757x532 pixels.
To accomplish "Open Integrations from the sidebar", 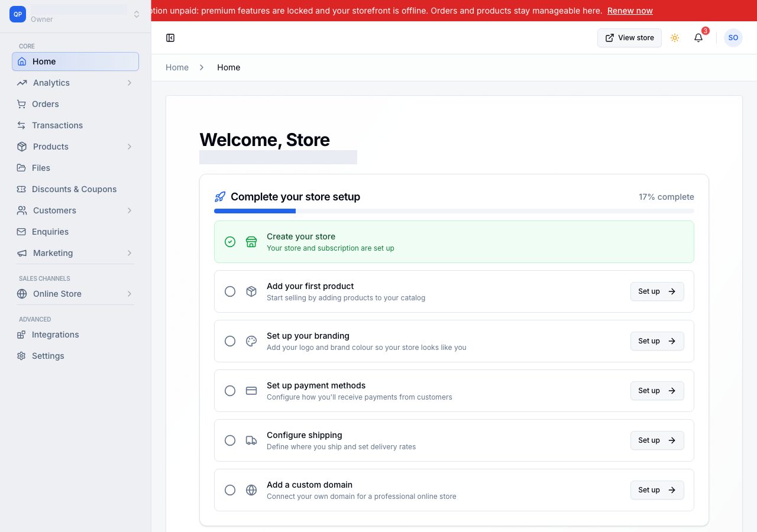I will [x=75, y=335].
